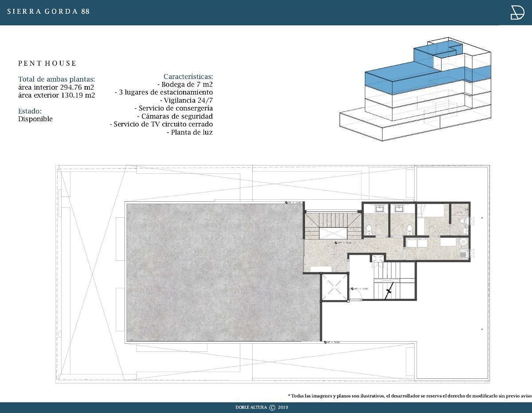Click the Doble Altura logo in header
Screen dimensions: 532x413
coord(517,13)
